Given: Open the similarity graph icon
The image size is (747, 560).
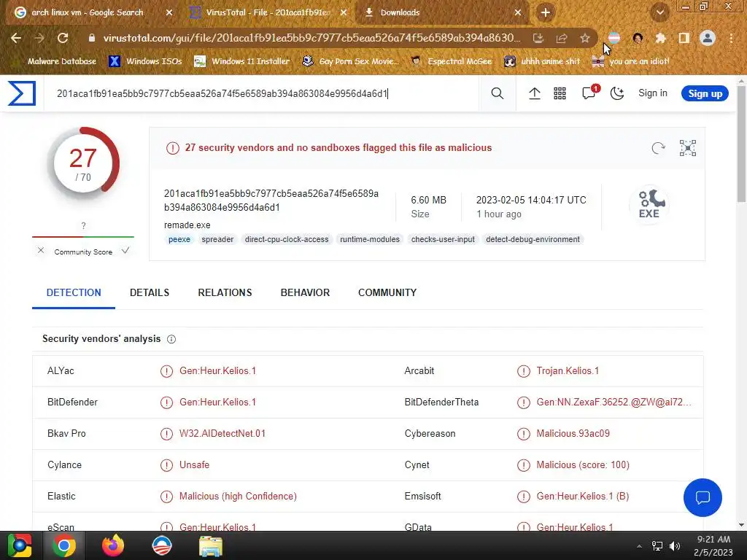Looking at the screenshot, I should [687, 148].
